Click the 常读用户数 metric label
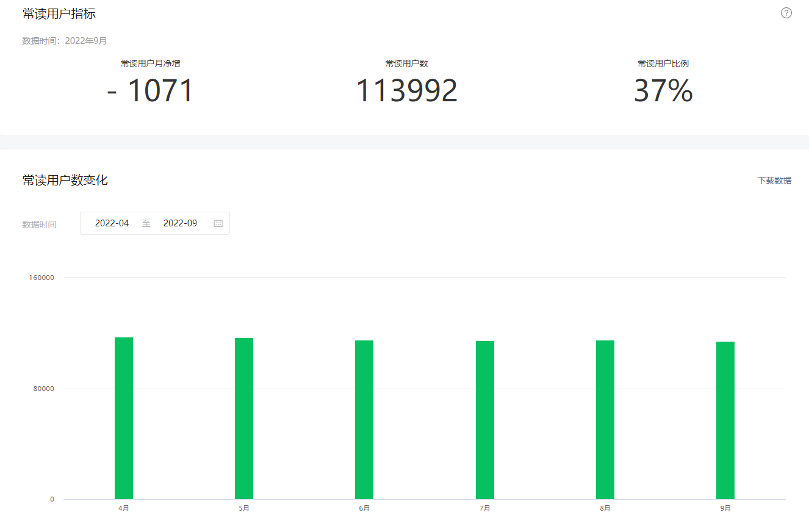This screenshot has height=532, width=809. [407, 63]
